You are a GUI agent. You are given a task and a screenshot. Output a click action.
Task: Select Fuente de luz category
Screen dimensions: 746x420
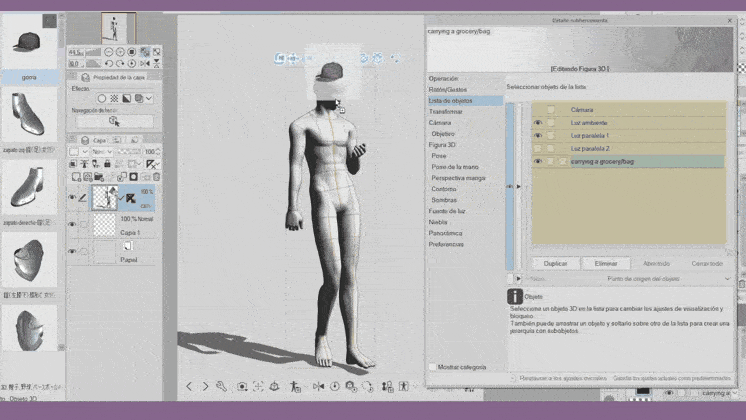tap(447, 211)
